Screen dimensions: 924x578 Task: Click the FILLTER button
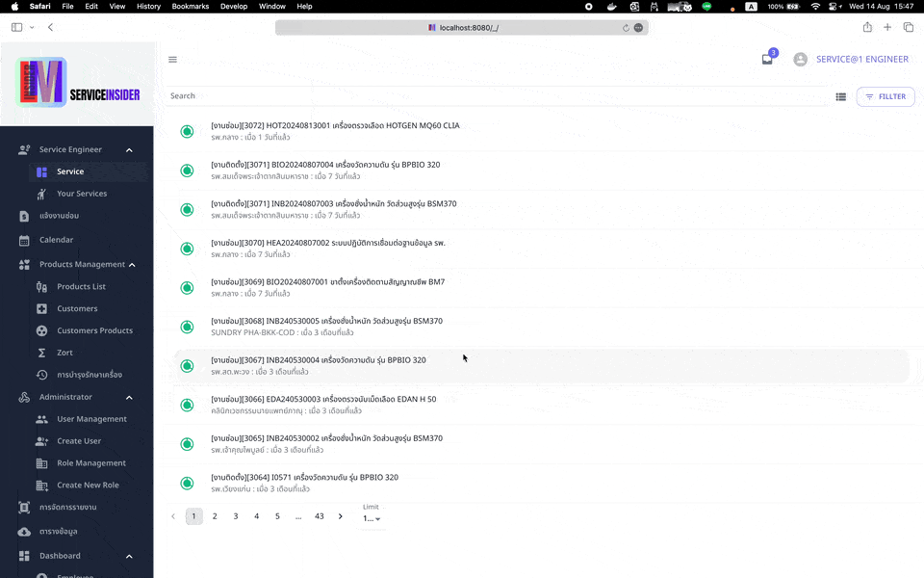click(x=885, y=96)
